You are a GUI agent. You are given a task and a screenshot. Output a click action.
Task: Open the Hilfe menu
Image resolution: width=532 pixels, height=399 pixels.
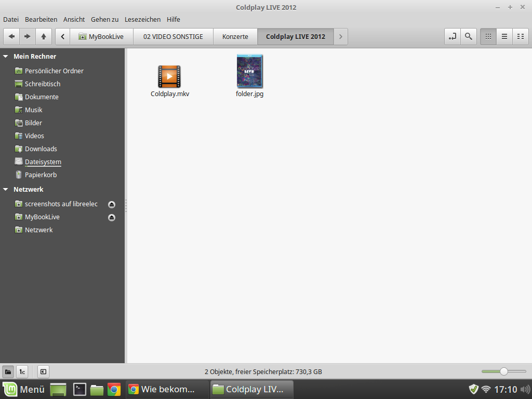174,19
